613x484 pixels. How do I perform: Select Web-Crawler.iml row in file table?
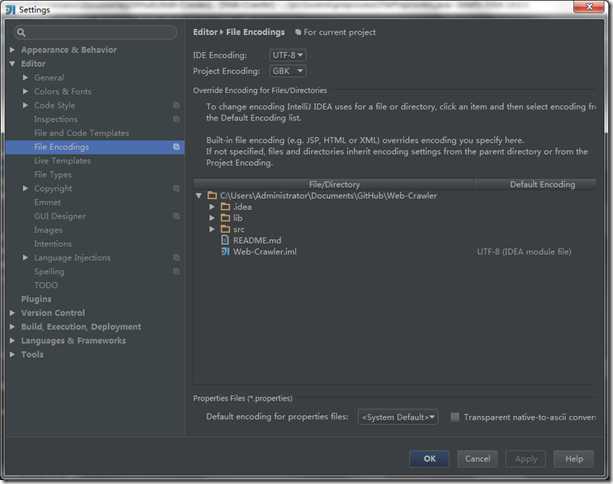395,252
